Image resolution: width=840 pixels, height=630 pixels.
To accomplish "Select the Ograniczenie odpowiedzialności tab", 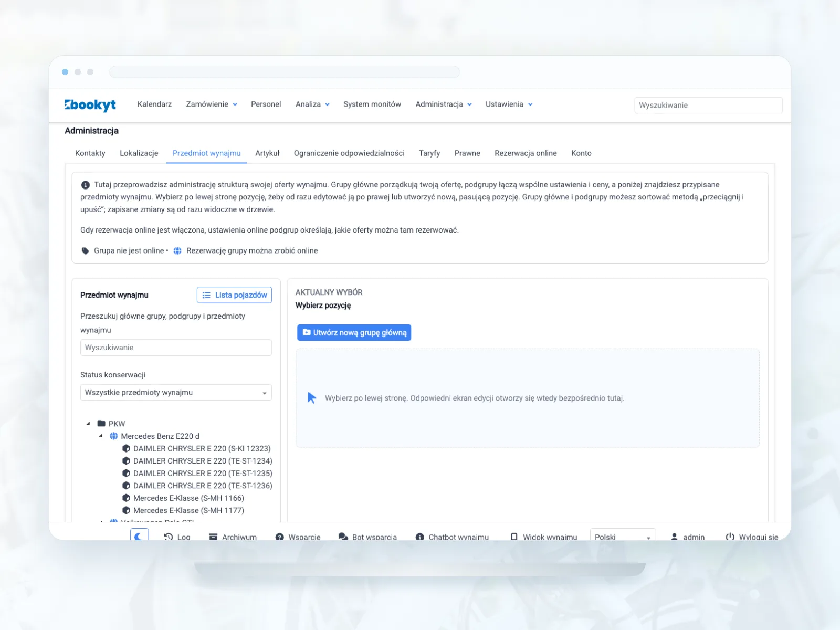I will click(x=349, y=153).
